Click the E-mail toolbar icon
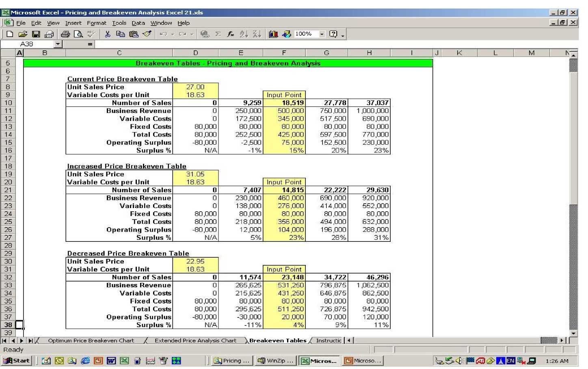Viewport: 588px width, 369px height. coord(49,34)
